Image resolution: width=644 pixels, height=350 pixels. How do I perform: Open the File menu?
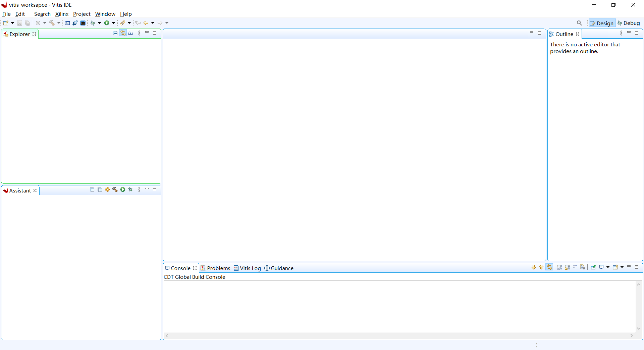(x=6, y=14)
